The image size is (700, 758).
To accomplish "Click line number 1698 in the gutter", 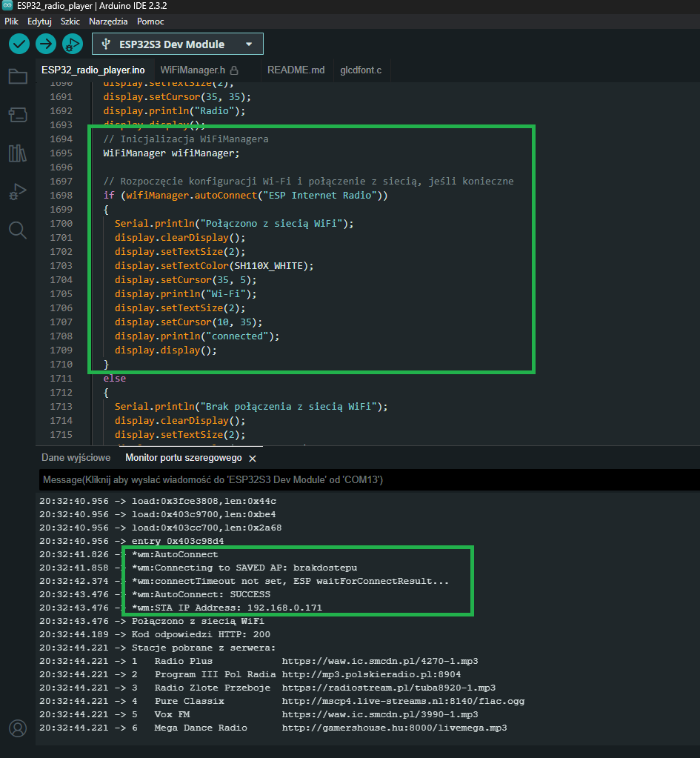I will point(61,196).
